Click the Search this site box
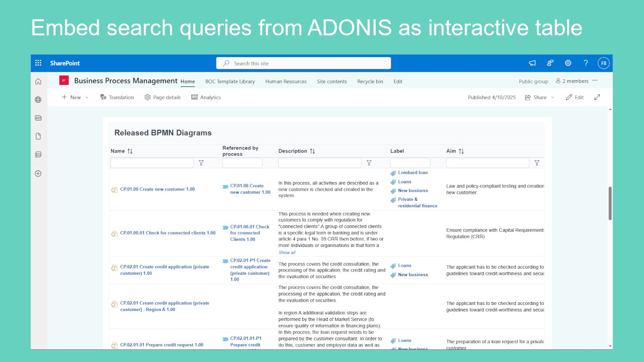 coord(304,63)
